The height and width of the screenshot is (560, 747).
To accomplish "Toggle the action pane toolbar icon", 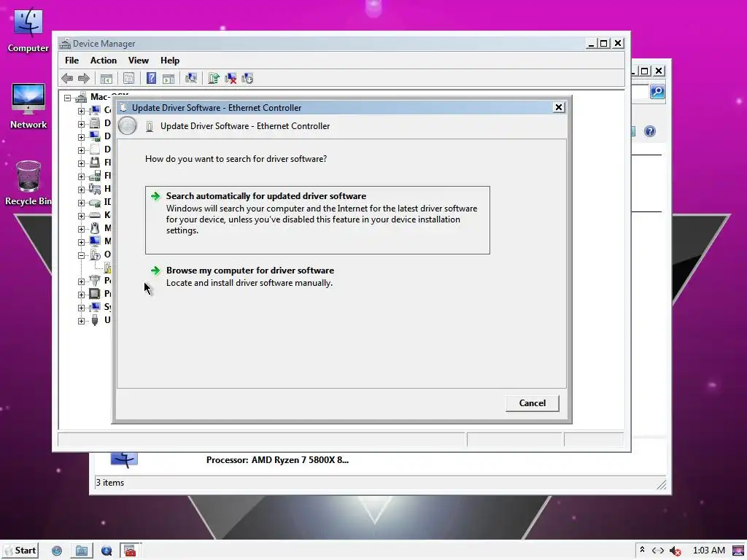I will click(x=169, y=79).
